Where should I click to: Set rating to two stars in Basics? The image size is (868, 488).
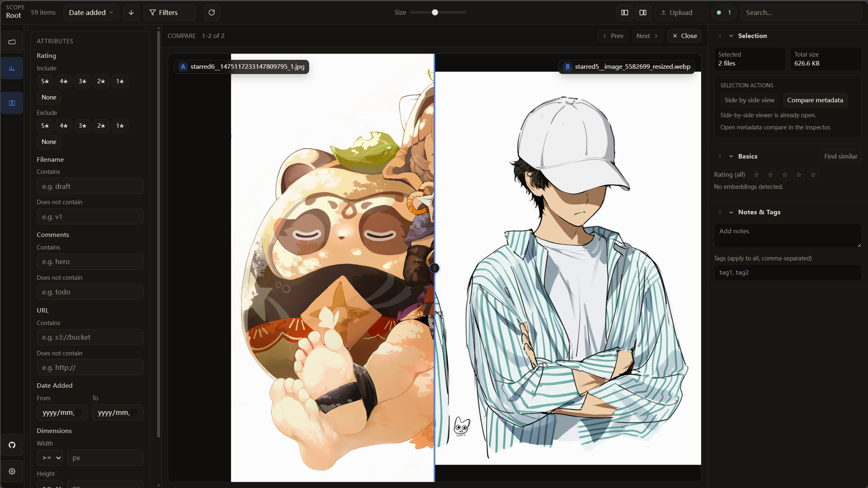click(771, 175)
